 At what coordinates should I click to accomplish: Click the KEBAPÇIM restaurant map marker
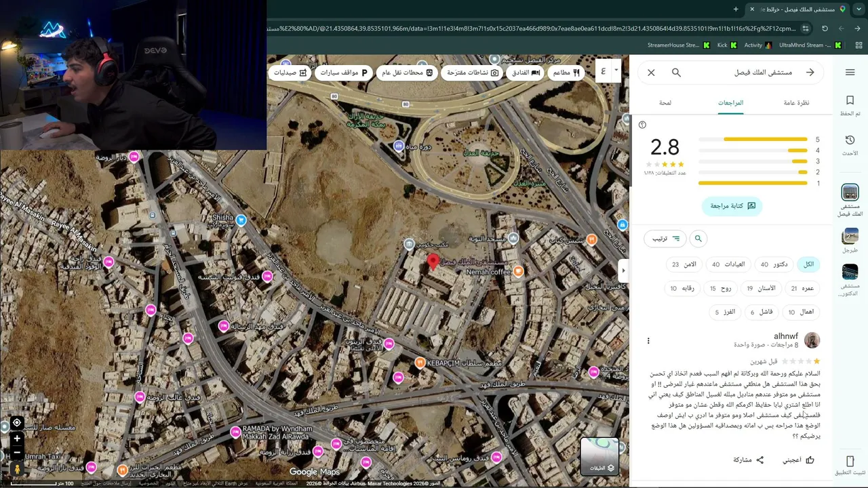pos(420,363)
